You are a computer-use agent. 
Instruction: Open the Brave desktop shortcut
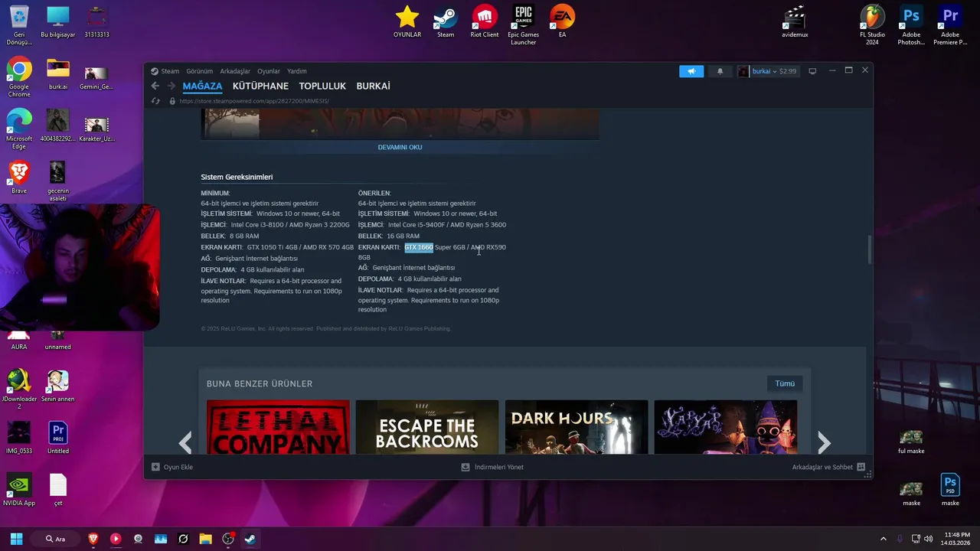[19, 178]
